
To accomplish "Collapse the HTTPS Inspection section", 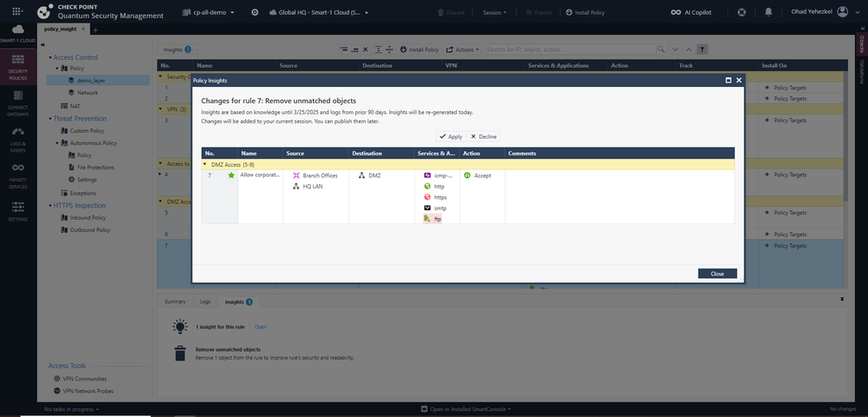I will [50, 205].
